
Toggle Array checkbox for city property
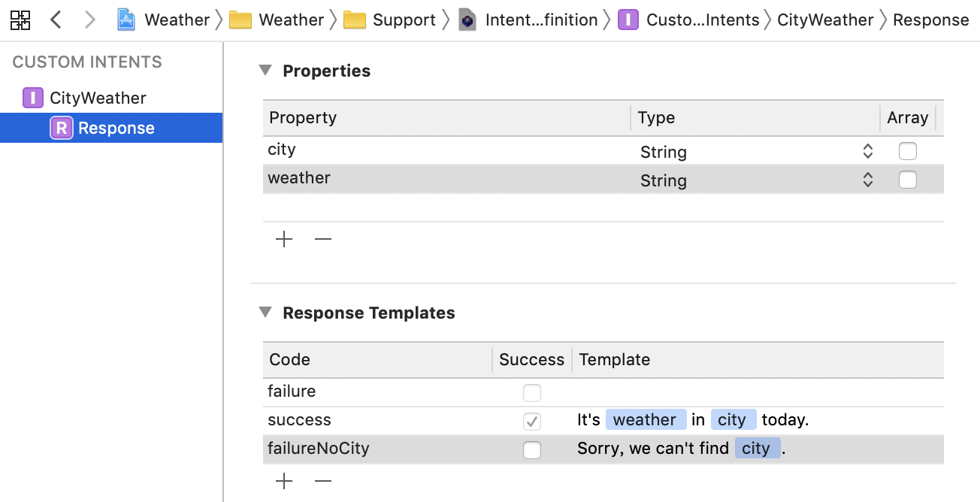coord(908,151)
